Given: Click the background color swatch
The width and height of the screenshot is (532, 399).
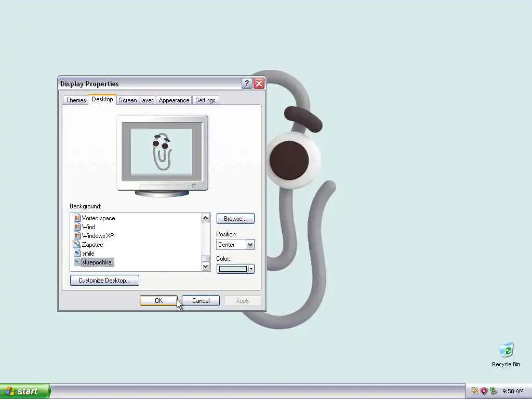Looking at the screenshot, I should click(233, 269).
